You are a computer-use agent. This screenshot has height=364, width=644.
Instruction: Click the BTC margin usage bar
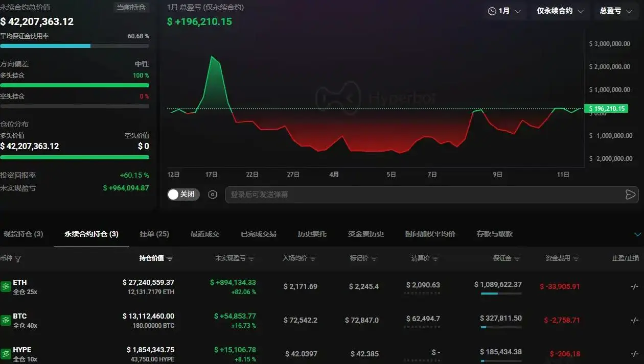[x=501, y=327]
